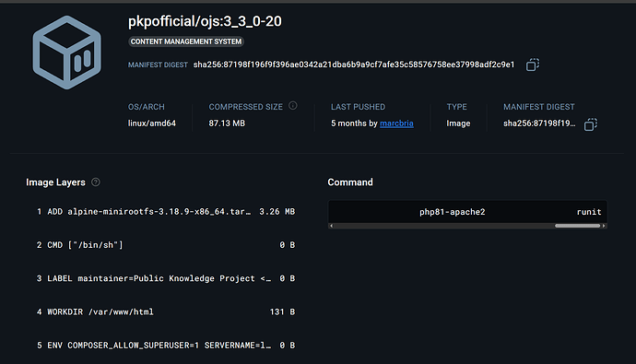The image size is (636, 364).
Task: Select layer 5 ENV COMPOSER_ALLOW_SUPERUSER
Action: 166,346
